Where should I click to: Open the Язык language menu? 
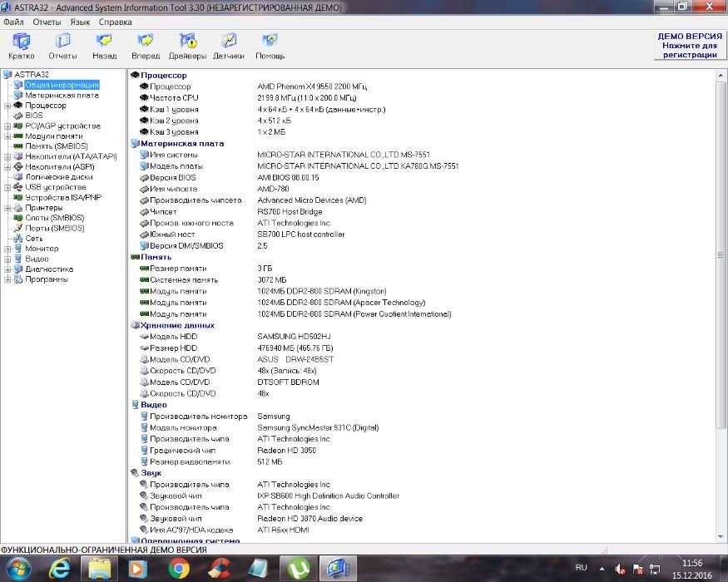point(80,22)
